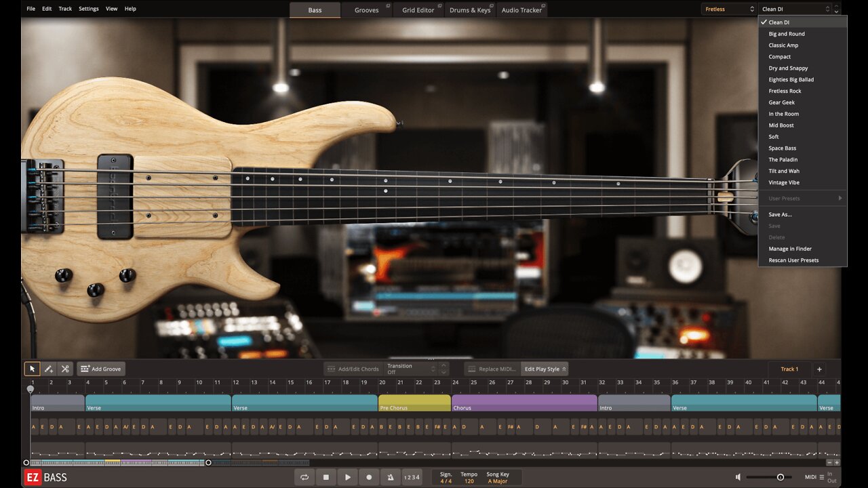Open the Settings menu
868x488 pixels.
tap(89, 9)
